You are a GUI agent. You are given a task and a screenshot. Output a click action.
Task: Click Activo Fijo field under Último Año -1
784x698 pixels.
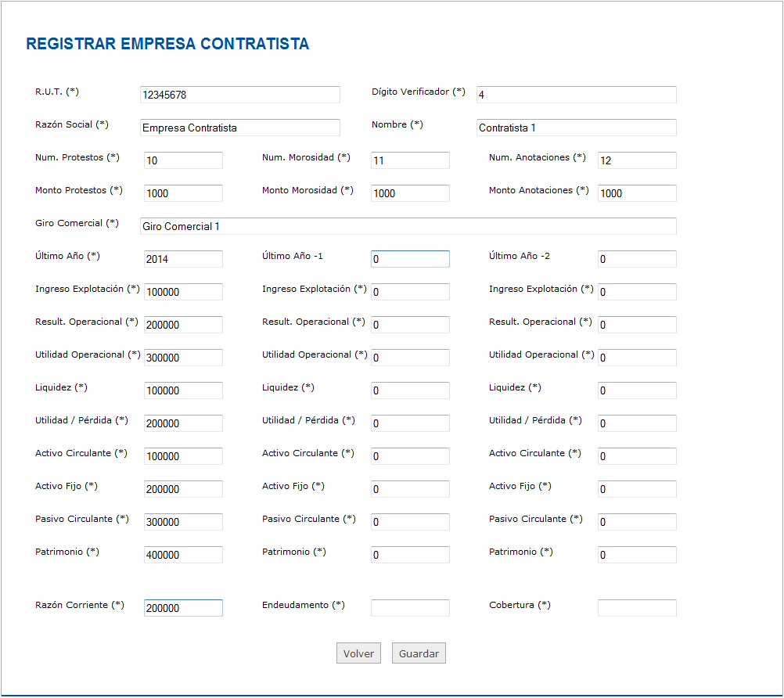(x=410, y=489)
